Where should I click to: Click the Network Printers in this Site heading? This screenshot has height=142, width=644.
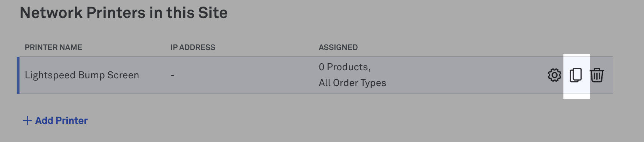[x=124, y=13]
